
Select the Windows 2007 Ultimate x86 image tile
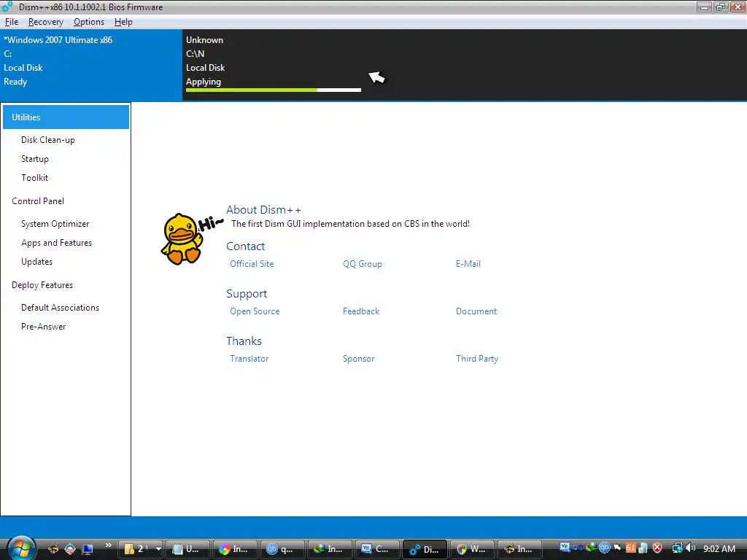pyautogui.click(x=91, y=65)
